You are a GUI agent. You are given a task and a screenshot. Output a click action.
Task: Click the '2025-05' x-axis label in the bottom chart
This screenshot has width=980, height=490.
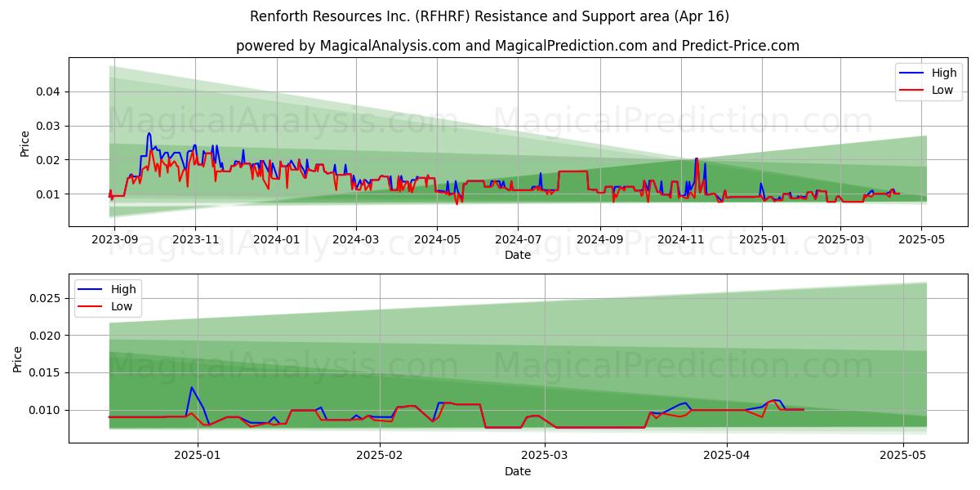[x=903, y=457]
